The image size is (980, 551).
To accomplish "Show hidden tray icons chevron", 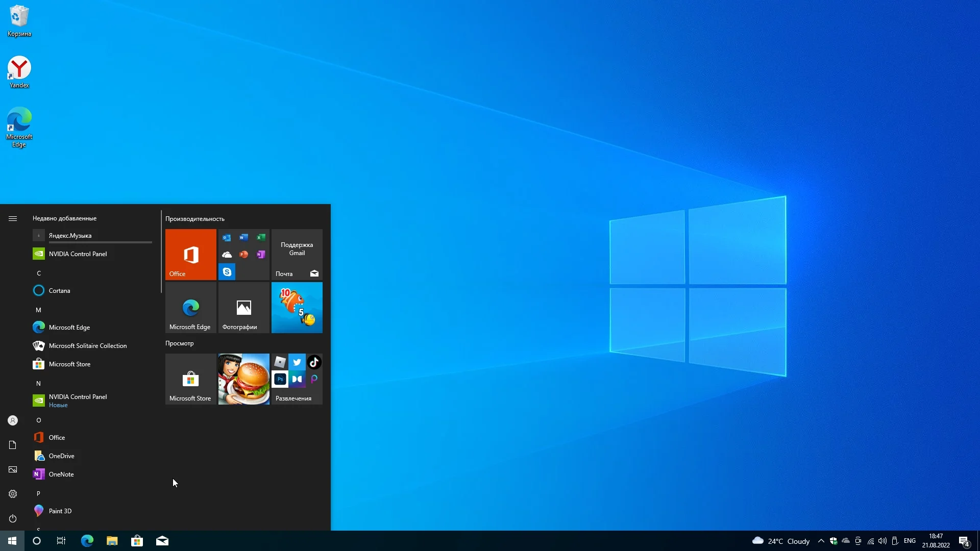I will point(821,541).
